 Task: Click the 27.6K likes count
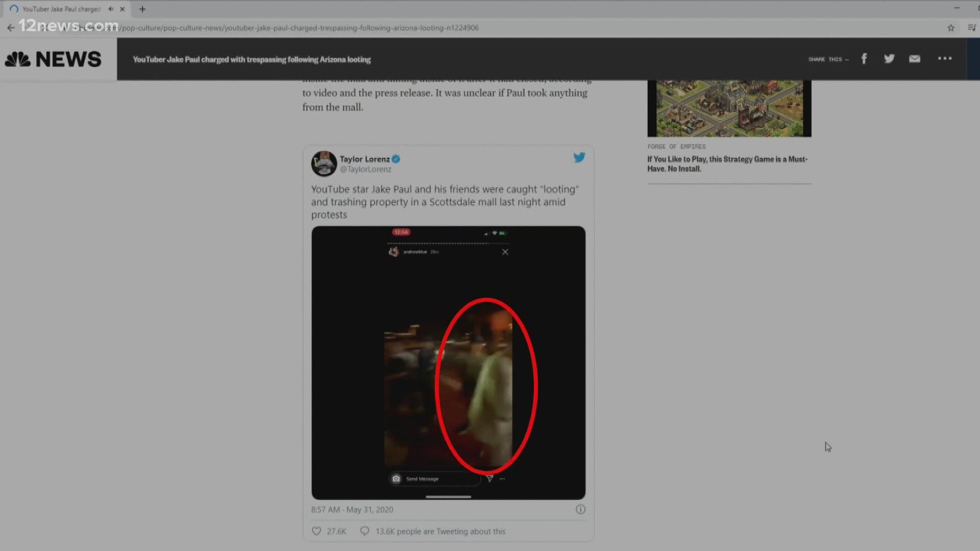[x=336, y=532]
